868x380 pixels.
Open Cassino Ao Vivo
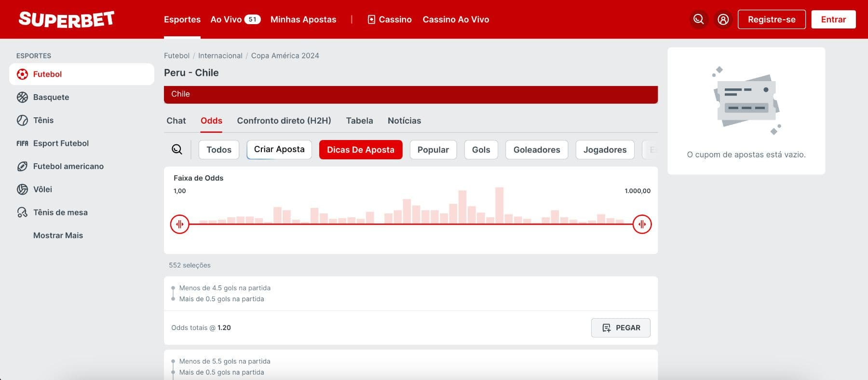[x=456, y=19]
